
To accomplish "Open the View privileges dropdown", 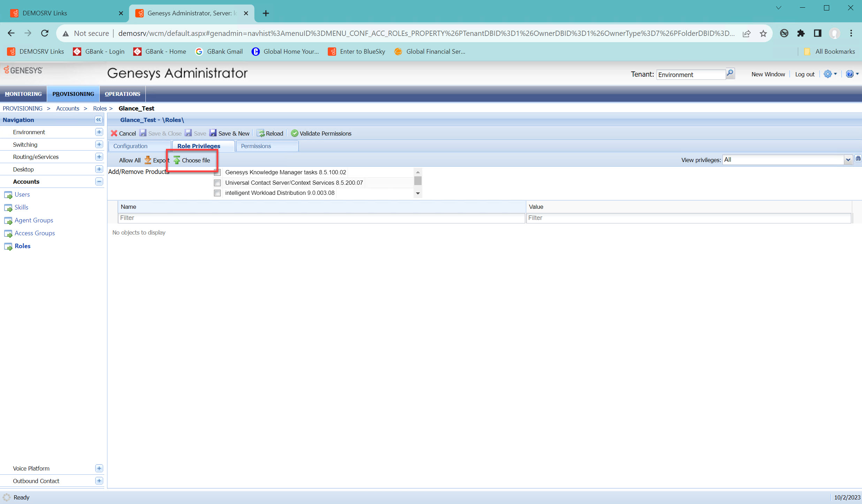I will point(848,160).
